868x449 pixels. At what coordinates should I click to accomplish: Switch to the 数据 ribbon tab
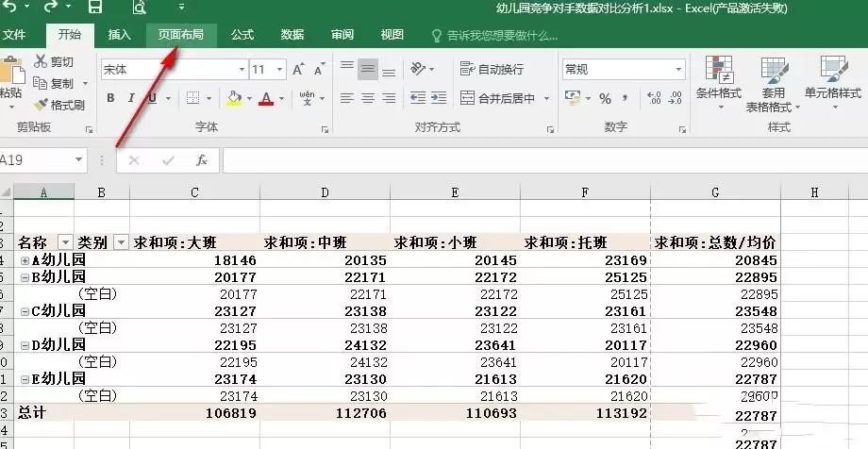292,35
